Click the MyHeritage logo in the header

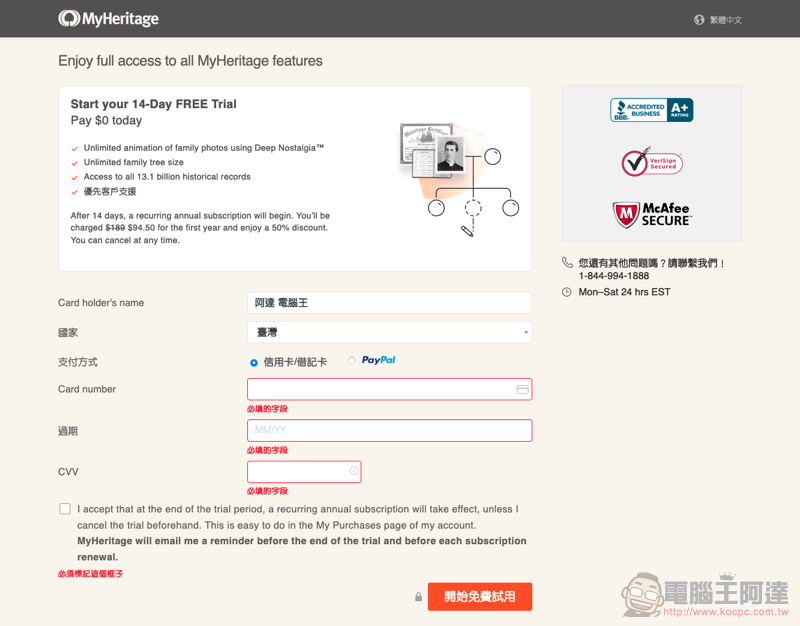[x=108, y=19]
